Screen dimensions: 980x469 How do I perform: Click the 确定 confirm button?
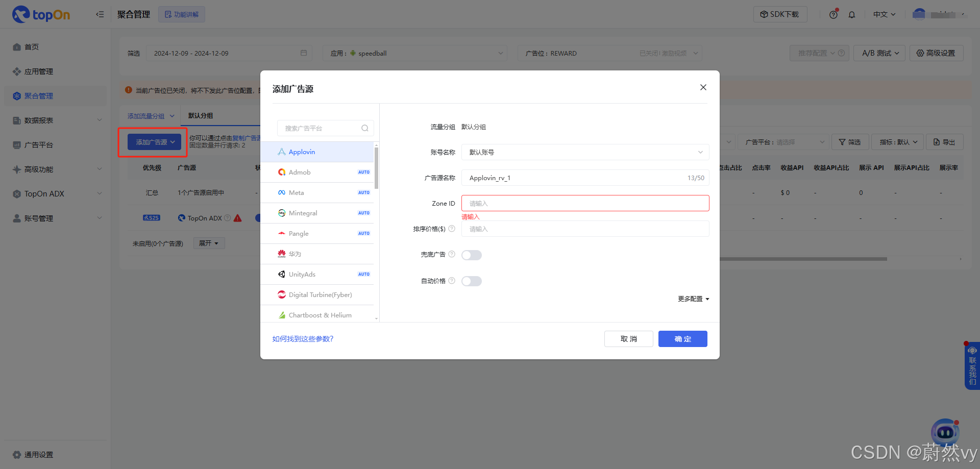[x=683, y=339]
